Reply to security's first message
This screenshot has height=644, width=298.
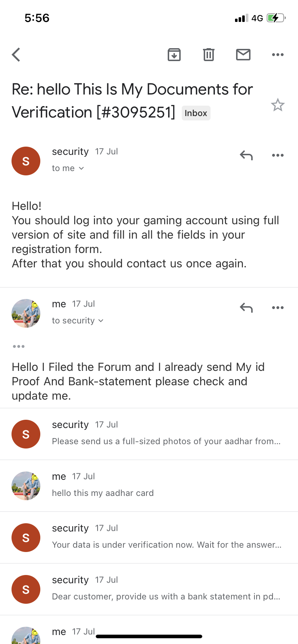coord(247,155)
